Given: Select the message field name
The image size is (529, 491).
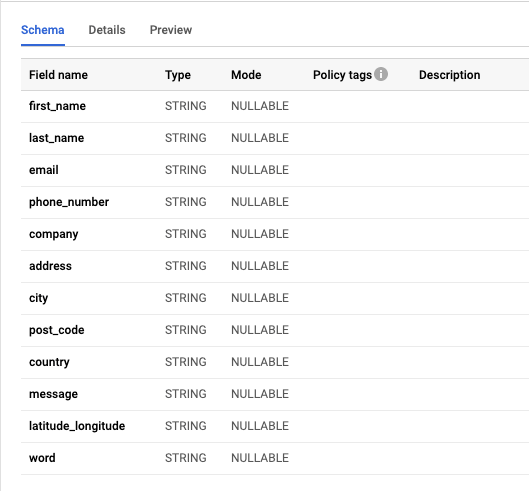Looking at the screenshot, I should click(x=53, y=394).
